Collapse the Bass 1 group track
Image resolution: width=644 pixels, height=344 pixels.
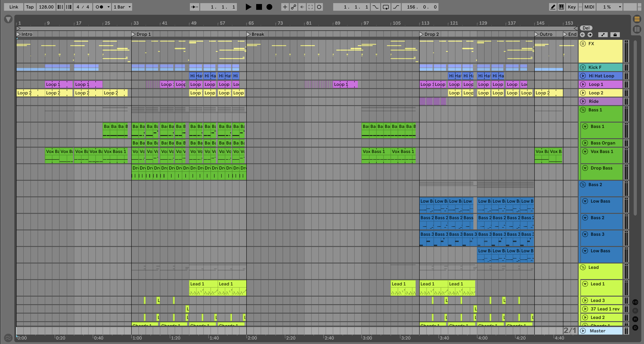pos(583,110)
